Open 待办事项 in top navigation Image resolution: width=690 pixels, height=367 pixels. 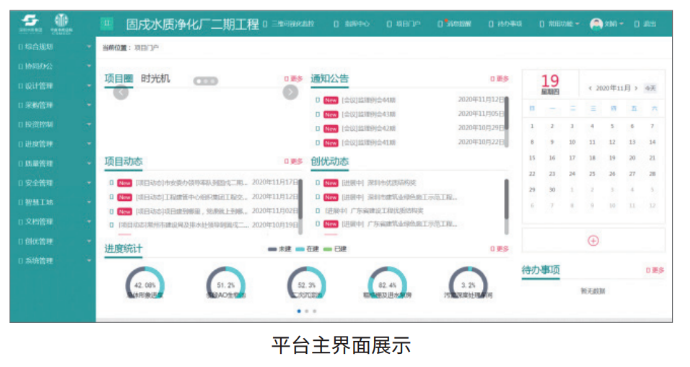tap(505, 24)
